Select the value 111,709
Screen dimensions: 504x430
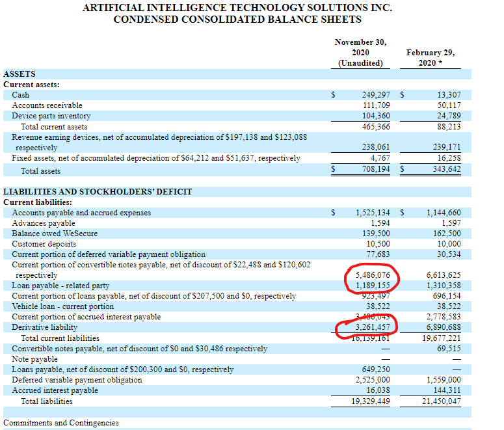pos(376,105)
